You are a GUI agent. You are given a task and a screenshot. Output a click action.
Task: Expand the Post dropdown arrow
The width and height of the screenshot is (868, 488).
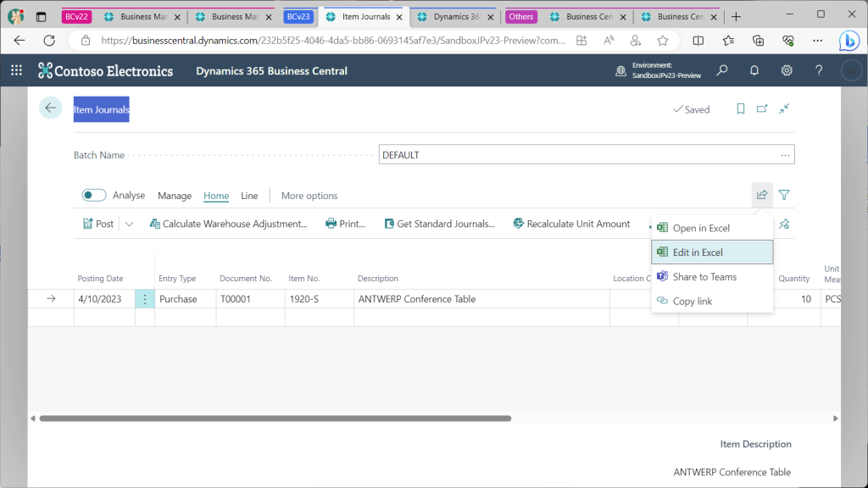point(129,224)
